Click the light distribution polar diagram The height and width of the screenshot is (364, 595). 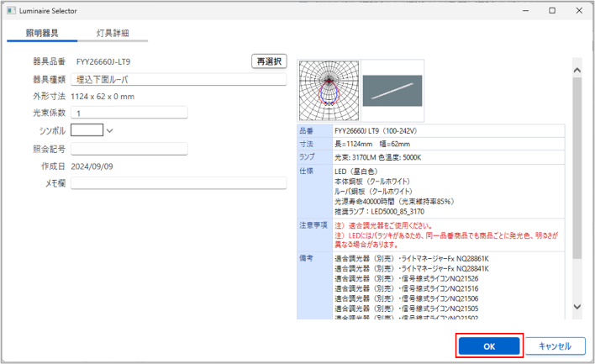[x=328, y=90]
